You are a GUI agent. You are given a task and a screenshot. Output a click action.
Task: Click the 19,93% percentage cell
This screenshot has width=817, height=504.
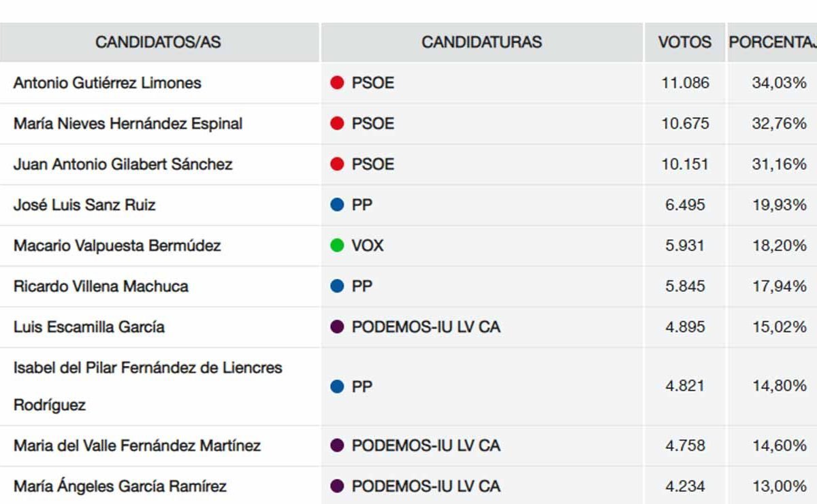point(779,205)
